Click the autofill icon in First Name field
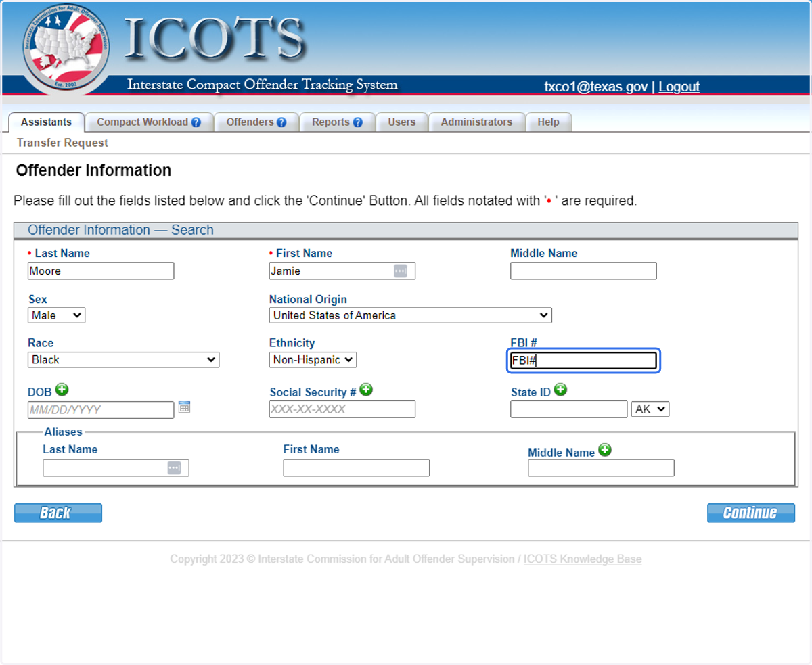Viewport: 812px width, 665px height. [401, 271]
